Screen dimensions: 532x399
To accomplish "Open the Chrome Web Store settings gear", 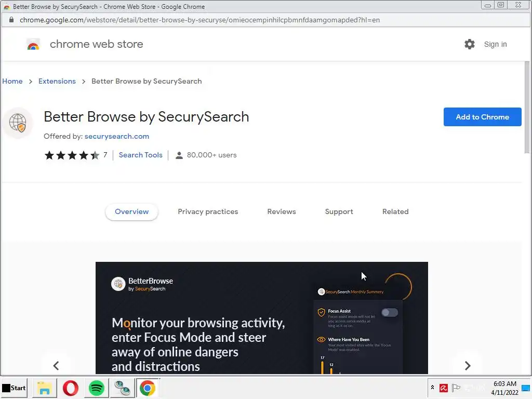I will click(x=469, y=44).
